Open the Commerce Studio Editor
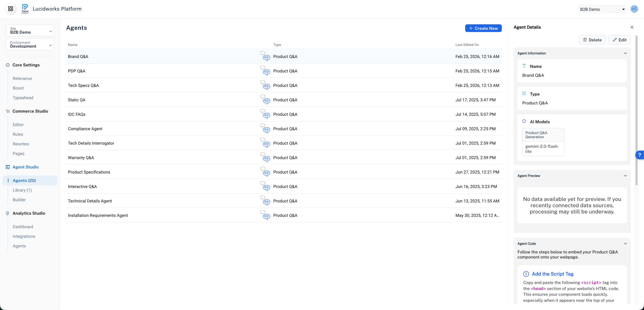 [18, 125]
